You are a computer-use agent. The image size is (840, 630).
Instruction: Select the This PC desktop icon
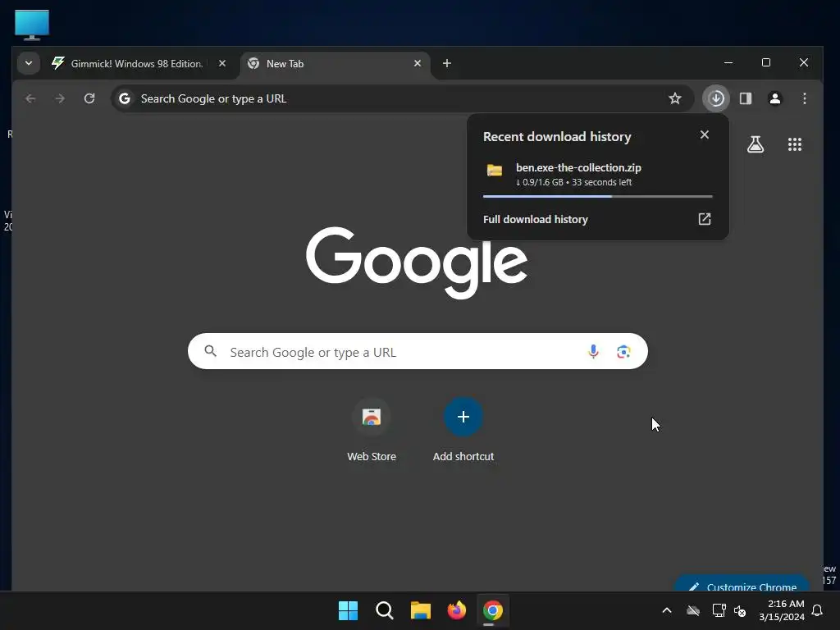coord(32,25)
